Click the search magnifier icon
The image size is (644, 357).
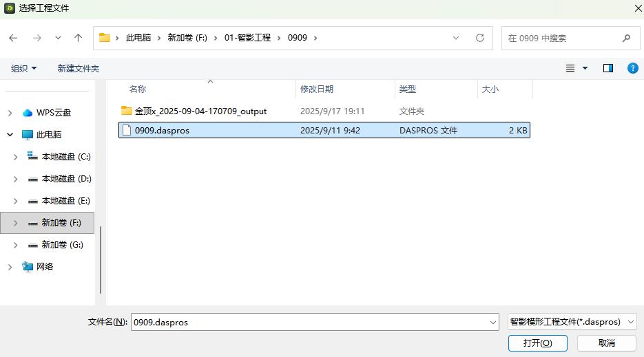click(626, 38)
